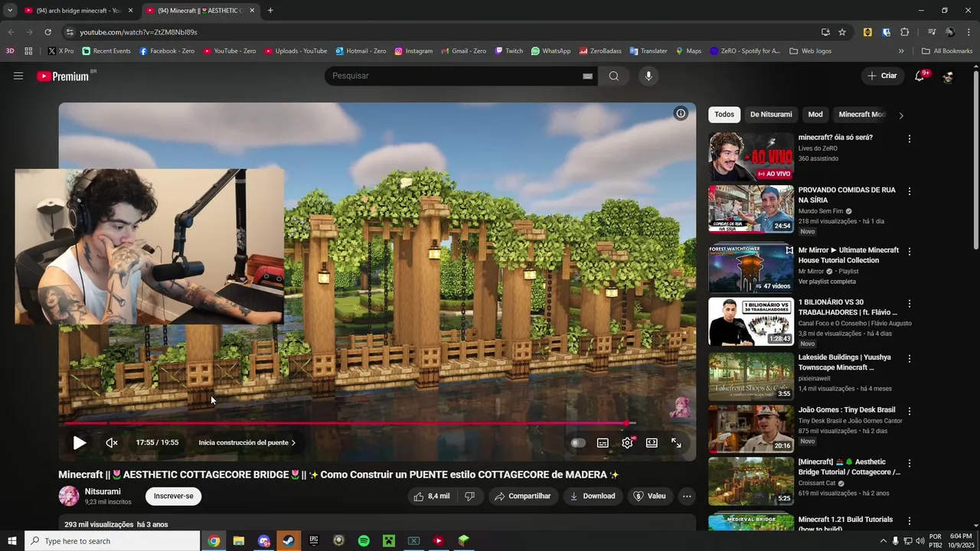This screenshot has width=980, height=551.
Task: Open Spotify from the taskbar
Action: coord(364,541)
